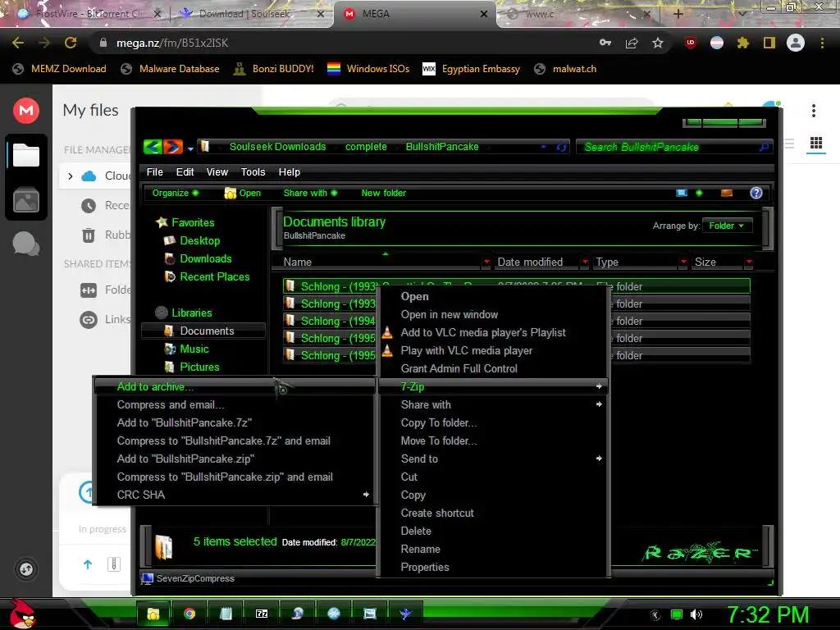Open the 7z app from the taskbar
Screen dimensions: 840x630
coord(262,614)
